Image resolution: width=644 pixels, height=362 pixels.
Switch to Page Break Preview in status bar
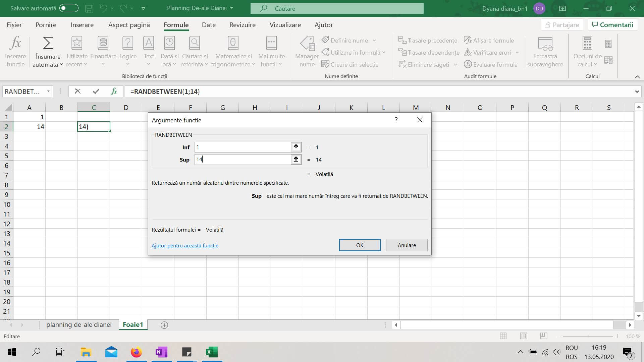[x=544, y=336]
